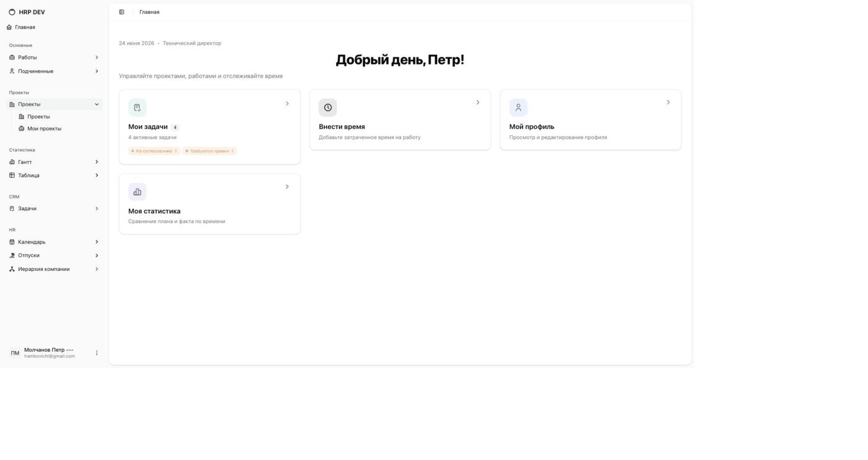The height and width of the screenshot is (460, 868).
Task: Toggle the sidebar panel icon in header
Action: pos(122,12)
